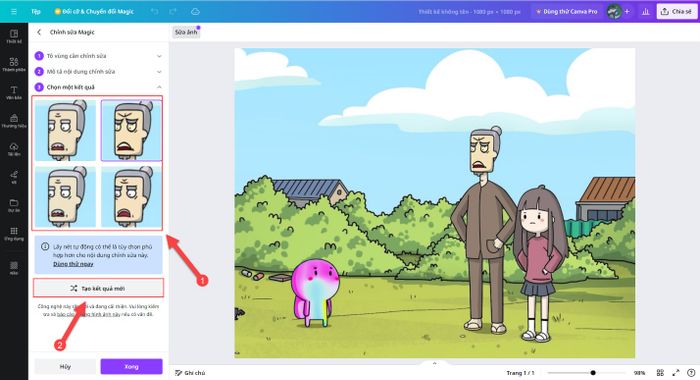Open the Ghi chú notes panel
The image size is (700, 380).
190,372
